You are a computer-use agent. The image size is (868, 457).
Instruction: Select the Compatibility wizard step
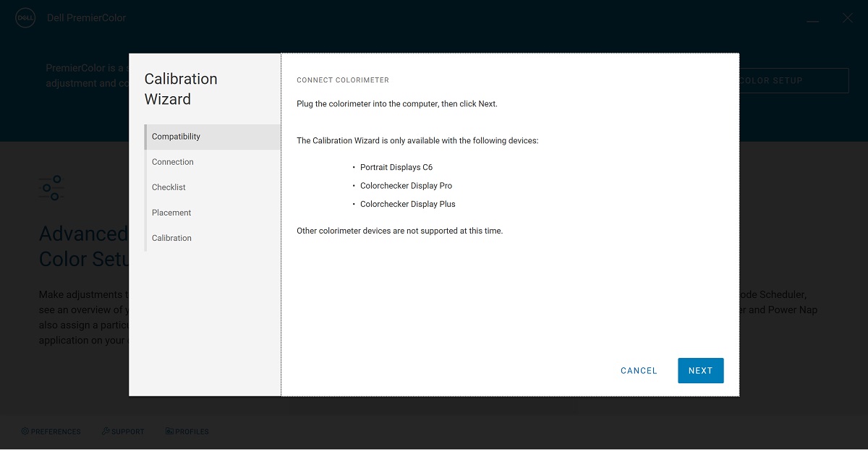coord(213,137)
